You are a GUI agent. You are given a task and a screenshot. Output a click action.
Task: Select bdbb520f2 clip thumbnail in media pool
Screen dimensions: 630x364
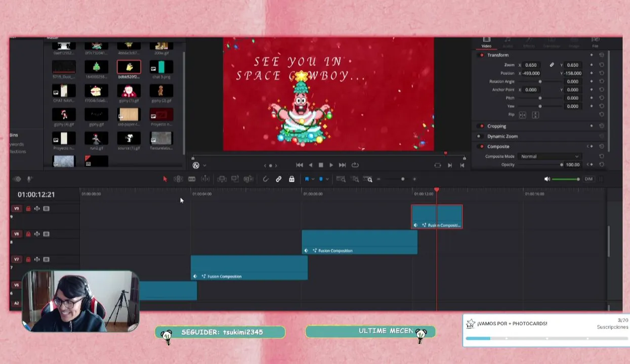tap(129, 67)
